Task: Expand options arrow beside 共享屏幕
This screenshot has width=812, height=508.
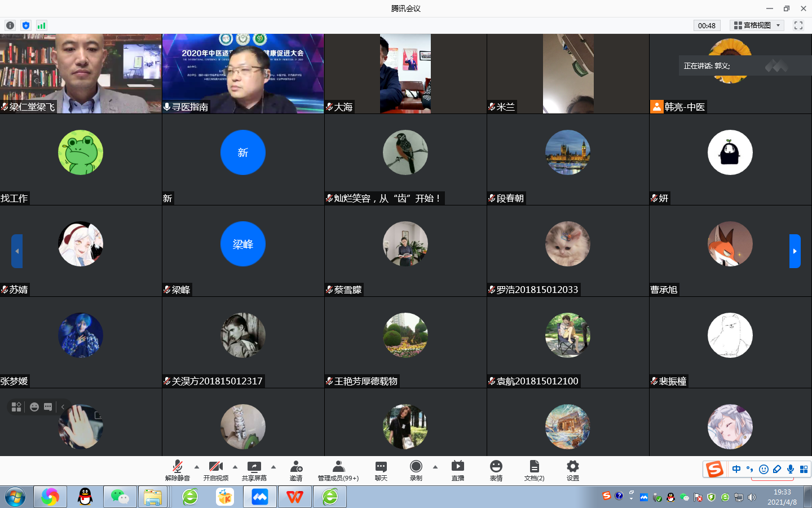Action: coord(273,467)
